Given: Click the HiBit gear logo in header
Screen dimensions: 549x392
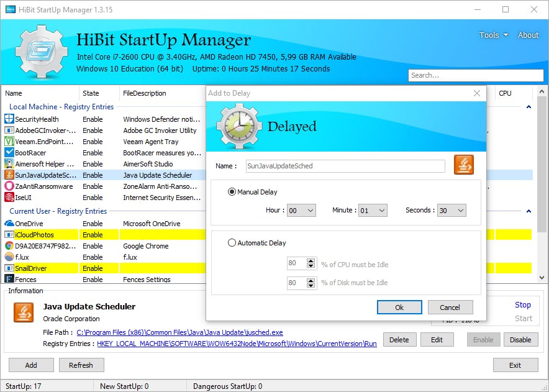Looking at the screenshot, I should [42, 52].
